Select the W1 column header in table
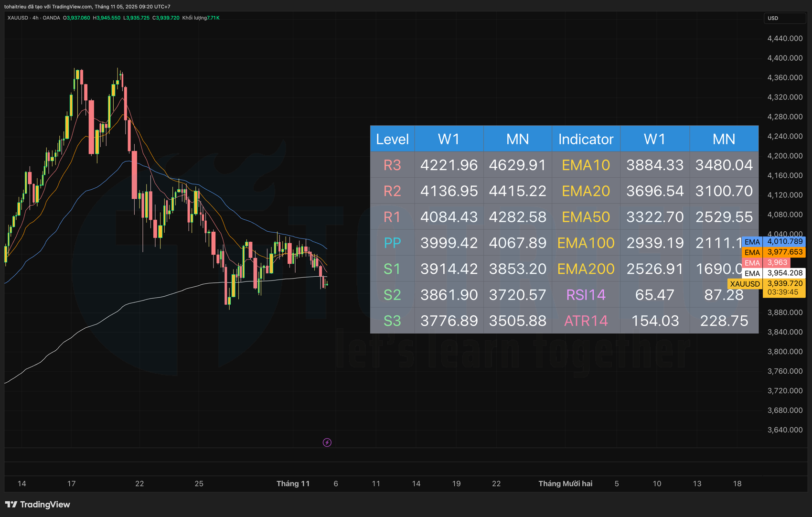 click(x=449, y=139)
